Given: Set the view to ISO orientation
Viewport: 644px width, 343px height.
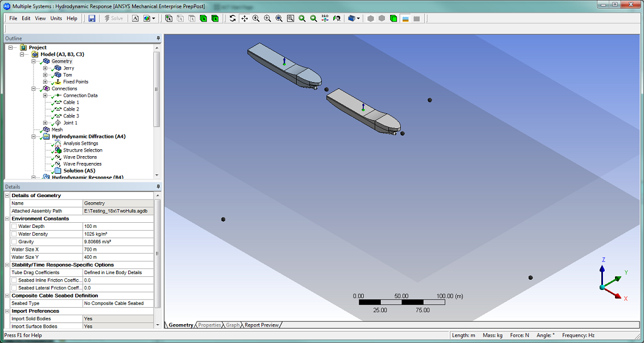Looking at the screenshot, I should click(325, 18).
